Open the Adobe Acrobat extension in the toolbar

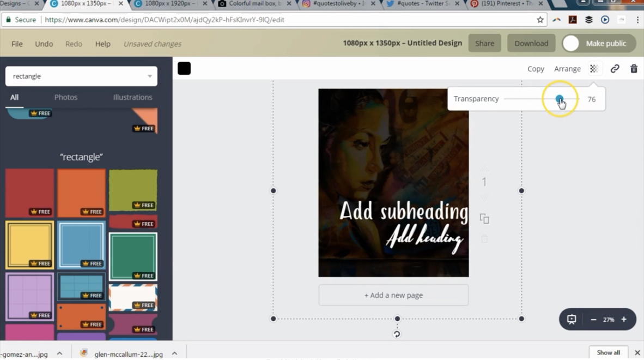tap(573, 20)
